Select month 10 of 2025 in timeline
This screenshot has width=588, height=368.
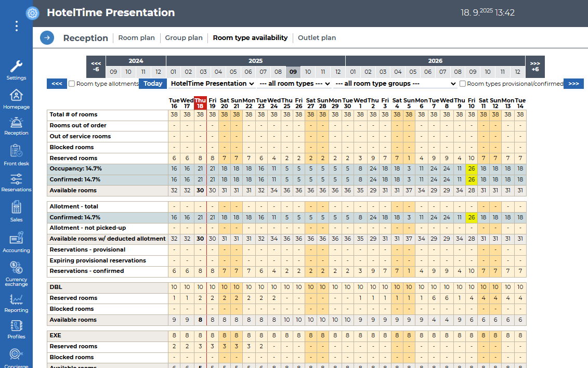tap(308, 72)
